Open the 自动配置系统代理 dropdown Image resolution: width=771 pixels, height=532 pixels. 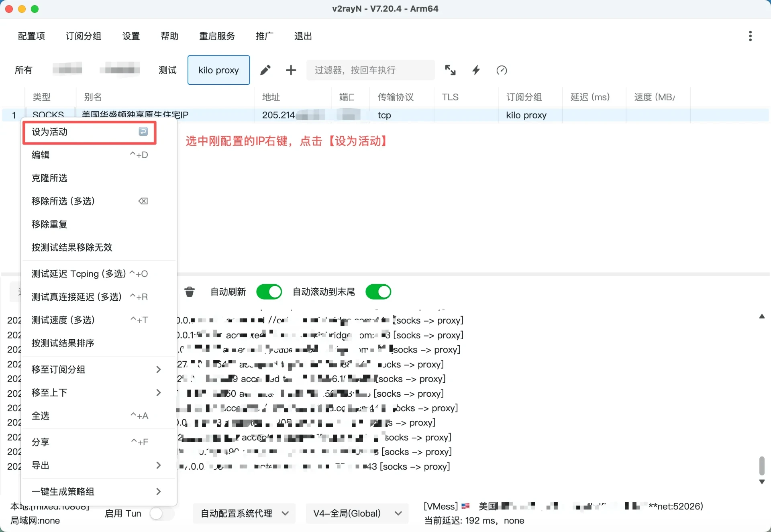coord(244,513)
